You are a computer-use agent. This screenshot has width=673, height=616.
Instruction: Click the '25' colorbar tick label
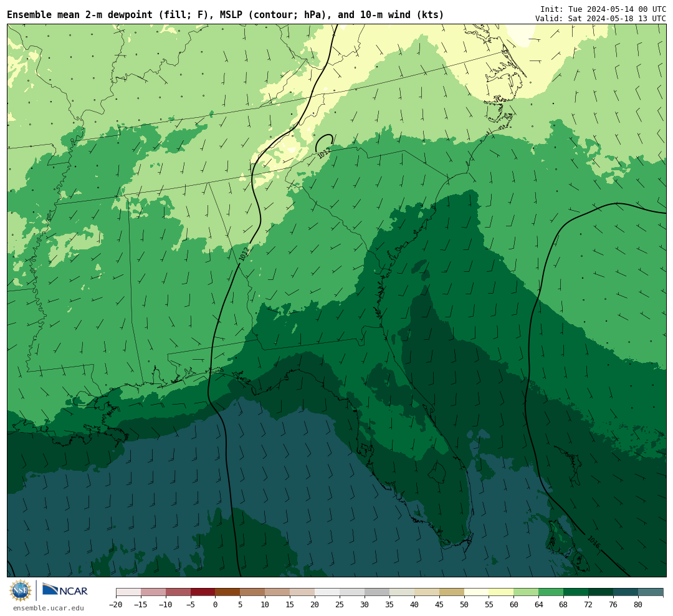340,605
